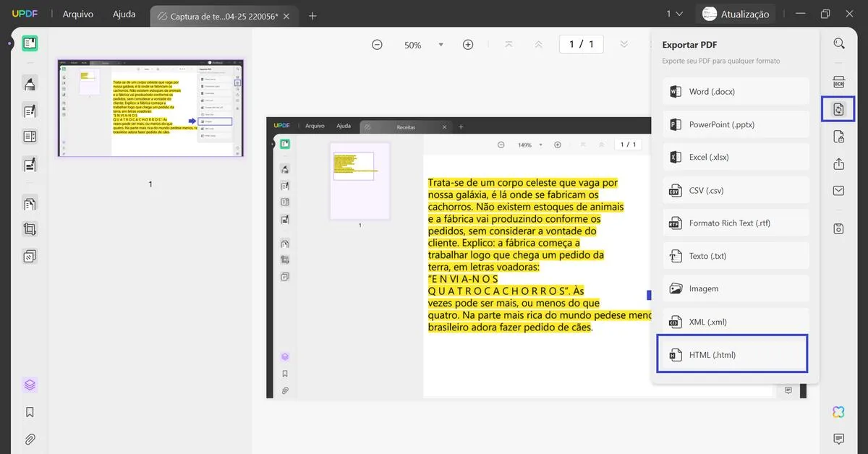The width and height of the screenshot is (868, 454).
Task: Select XML (.xml) export option
Action: [x=735, y=321]
